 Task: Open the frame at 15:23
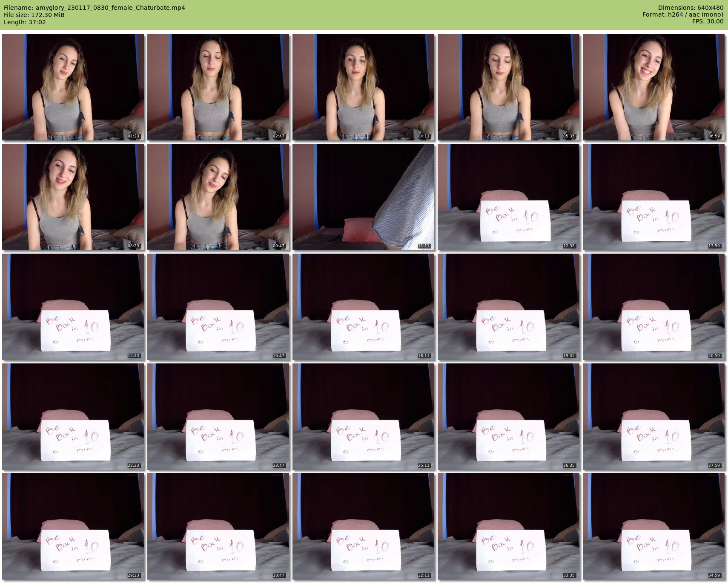(73, 307)
